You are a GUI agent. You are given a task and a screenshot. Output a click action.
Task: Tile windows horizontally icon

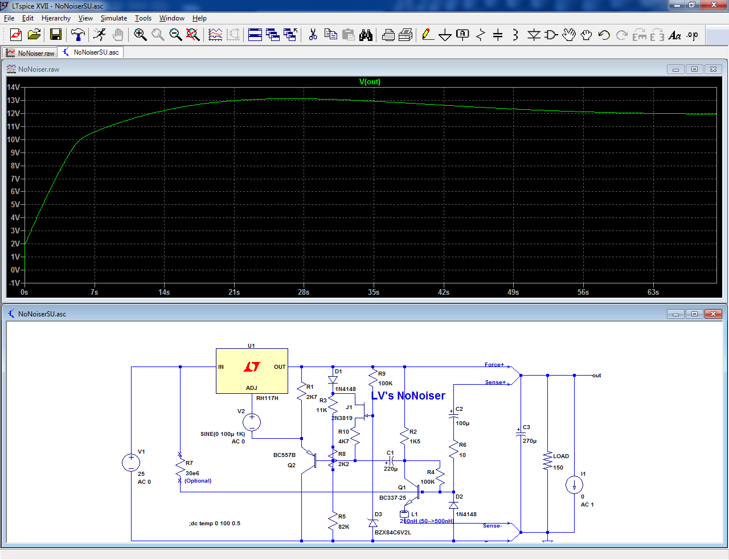255,35
